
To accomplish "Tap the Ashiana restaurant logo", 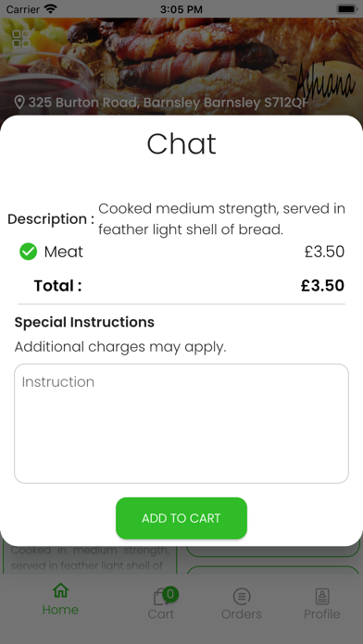I will coord(325,82).
